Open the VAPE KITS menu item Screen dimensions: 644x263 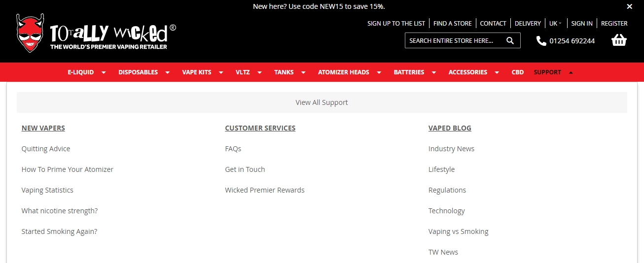click(197, 72)
